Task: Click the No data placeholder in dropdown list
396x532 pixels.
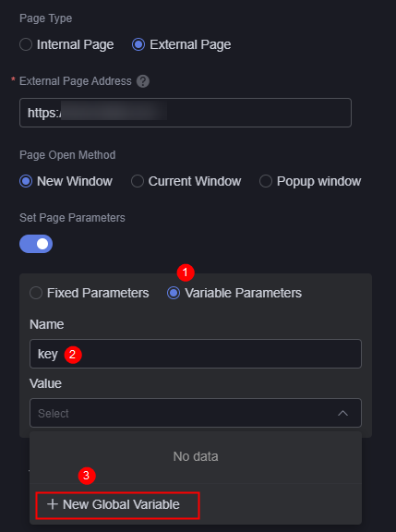Action: tap(196, 456)
